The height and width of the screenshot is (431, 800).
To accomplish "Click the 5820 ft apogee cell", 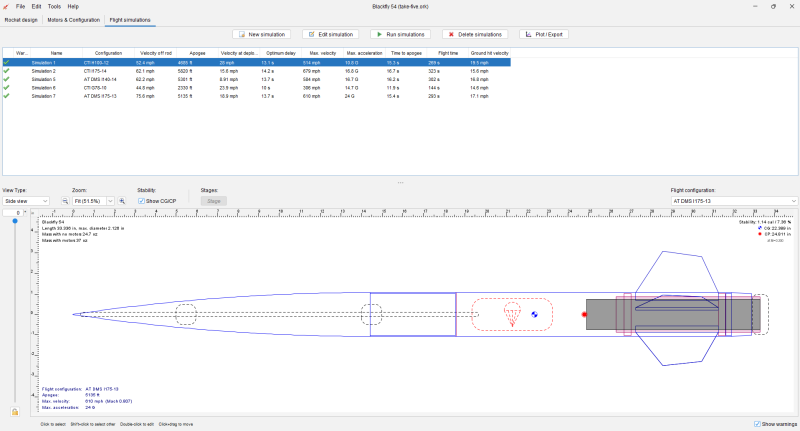I will pyautogui.click(x=185, y=71).
